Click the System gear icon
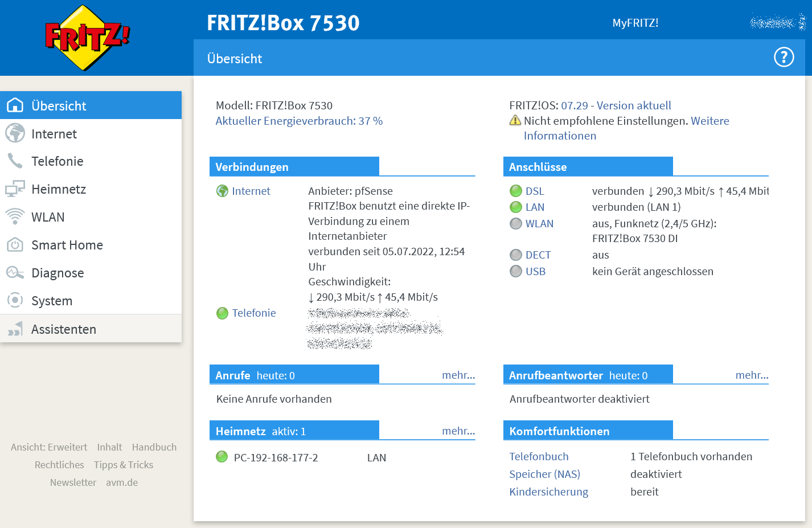812x528 pixels. pyautogui.click(x=15, y=300)
